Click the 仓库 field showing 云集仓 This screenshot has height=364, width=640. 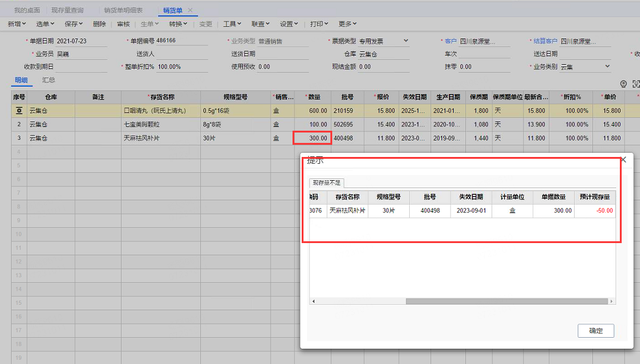(x=384, y=54)
